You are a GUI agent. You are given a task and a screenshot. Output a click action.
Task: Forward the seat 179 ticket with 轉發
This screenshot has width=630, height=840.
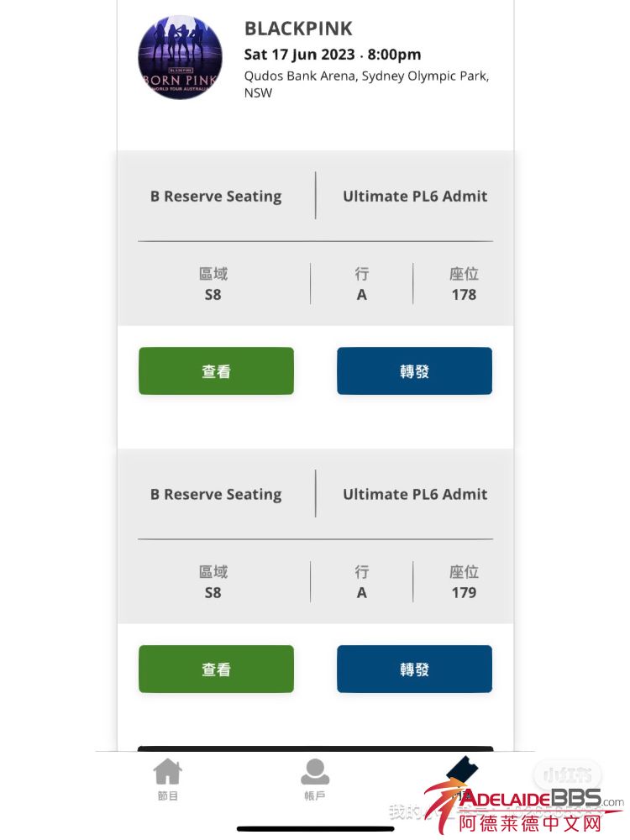pyautogui.click(x=414, y=669)
